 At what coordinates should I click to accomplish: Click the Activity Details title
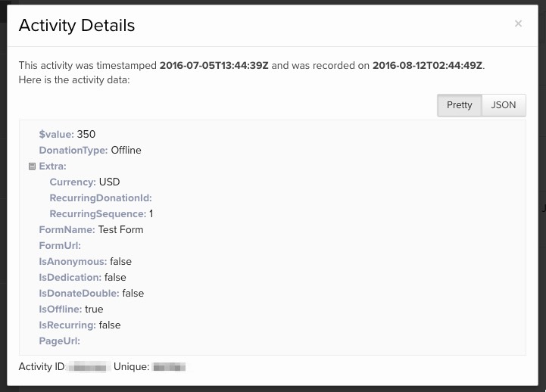click(x=76, y=25)
